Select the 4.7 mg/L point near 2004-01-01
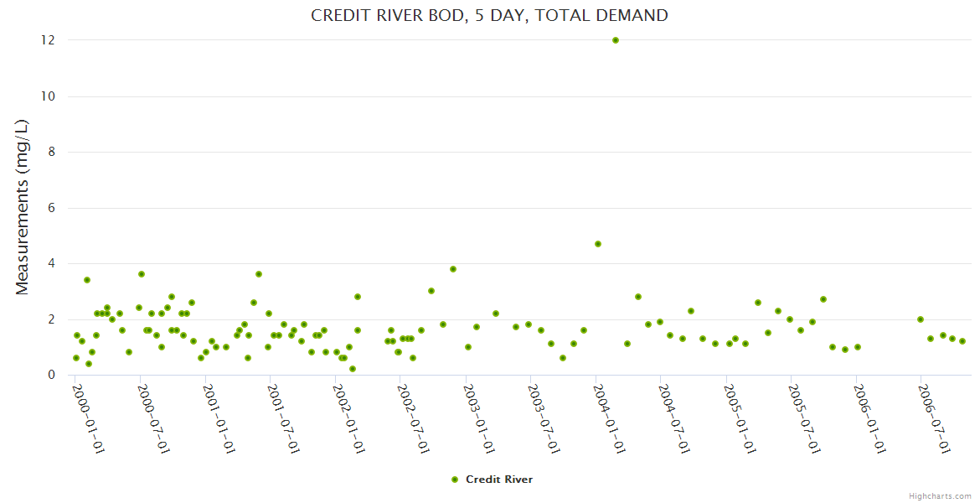This screenshot has width=980, height=503. (x=598, y=244)
